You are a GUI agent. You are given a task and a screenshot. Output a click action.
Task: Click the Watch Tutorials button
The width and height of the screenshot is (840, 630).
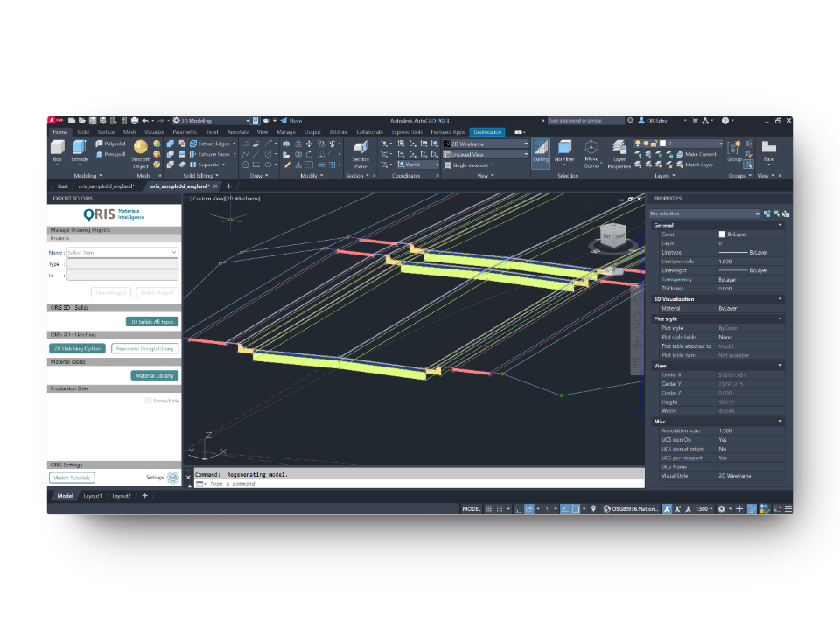pos(72,478)
